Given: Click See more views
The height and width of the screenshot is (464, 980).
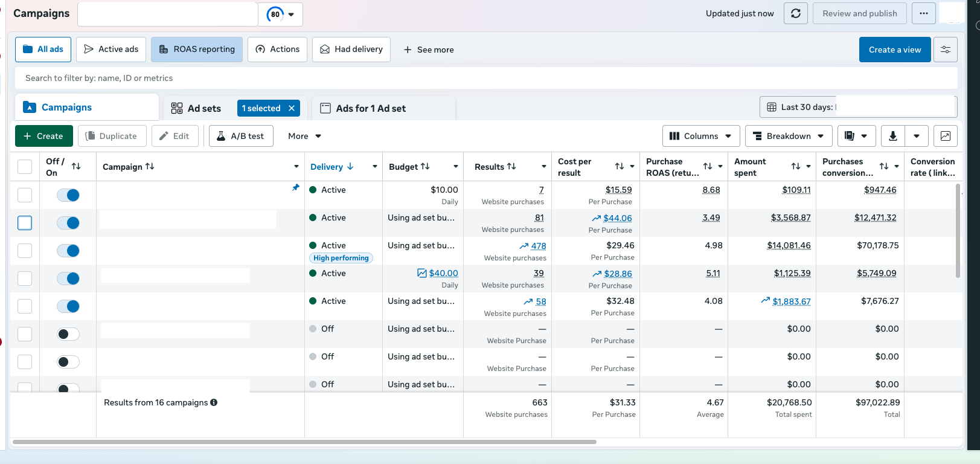Looking at the screenshot, I should click(429, 50).
